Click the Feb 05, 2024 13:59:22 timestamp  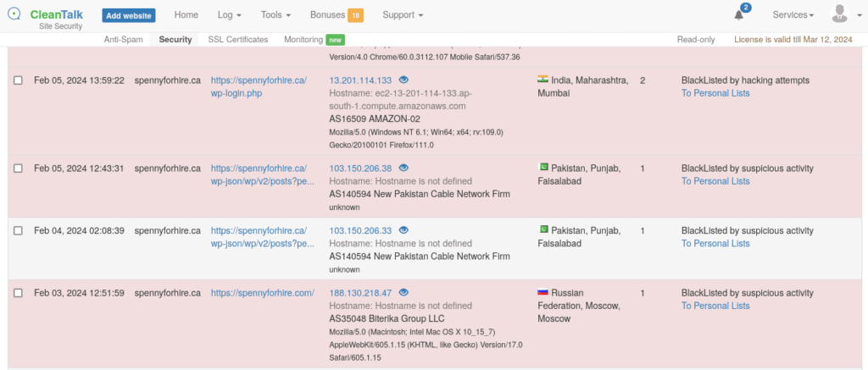click(79, 80)
